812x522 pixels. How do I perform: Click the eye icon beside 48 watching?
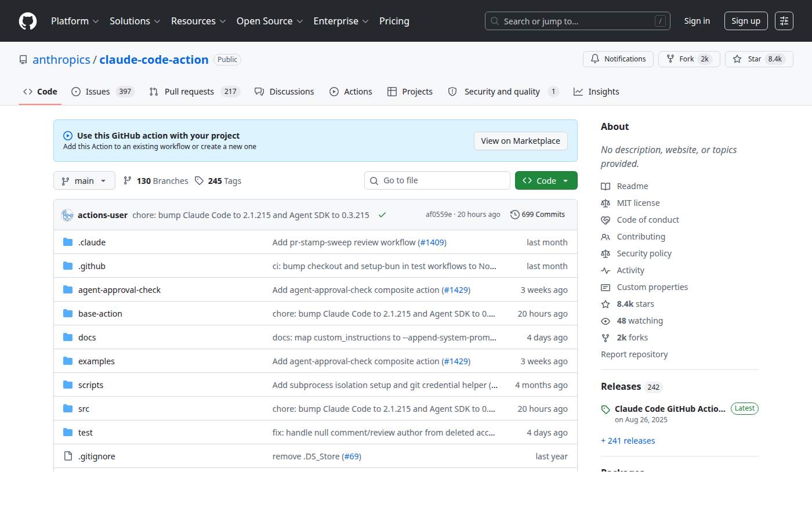pos(606,321)
